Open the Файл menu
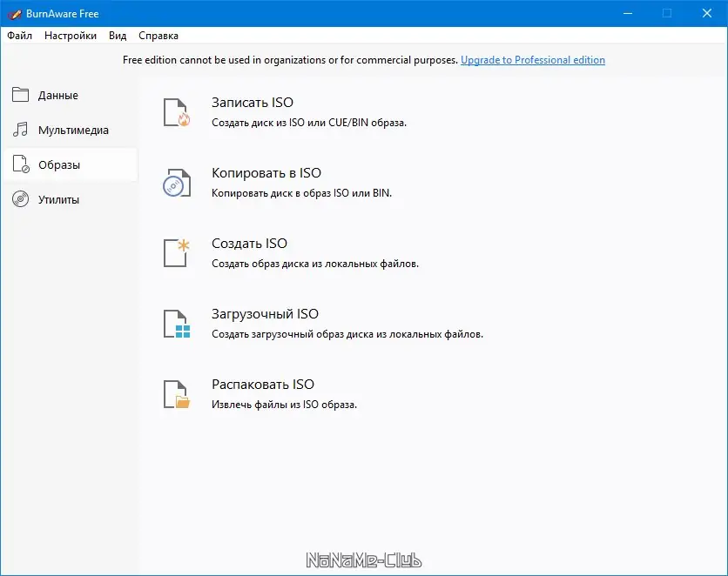Image resolution: width=728 pixels, height=576 pixels. point(19,36)
